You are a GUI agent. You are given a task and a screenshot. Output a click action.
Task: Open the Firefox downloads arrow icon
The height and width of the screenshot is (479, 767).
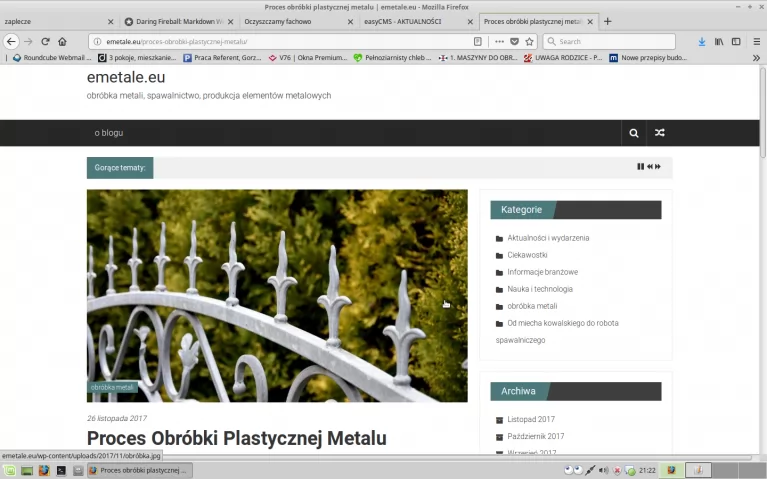[701, 42]
